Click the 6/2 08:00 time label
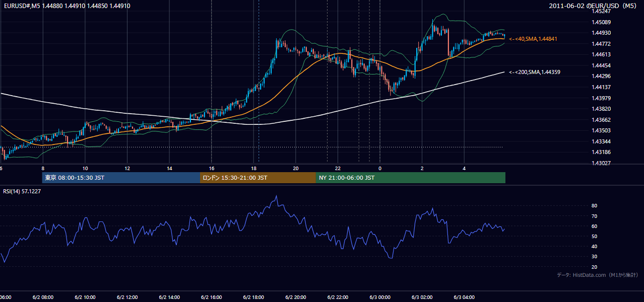 pos(43,297)
